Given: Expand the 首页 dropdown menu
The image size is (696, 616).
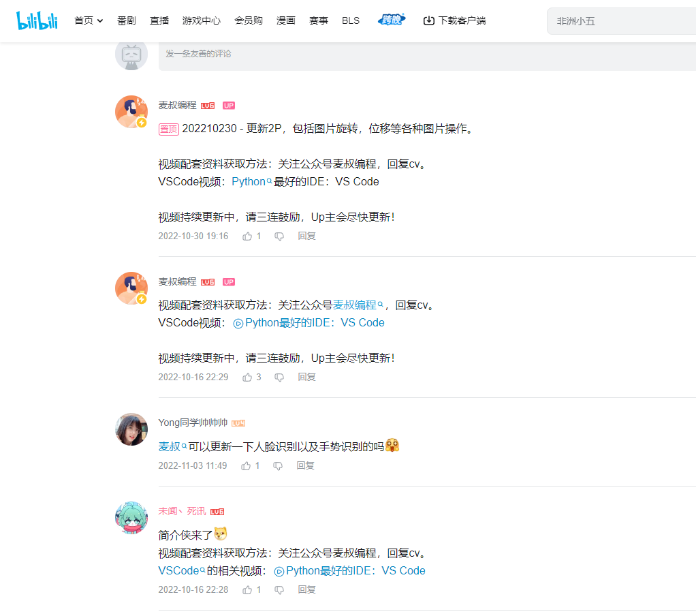Looking at the screenshot, I should (88, 20).
